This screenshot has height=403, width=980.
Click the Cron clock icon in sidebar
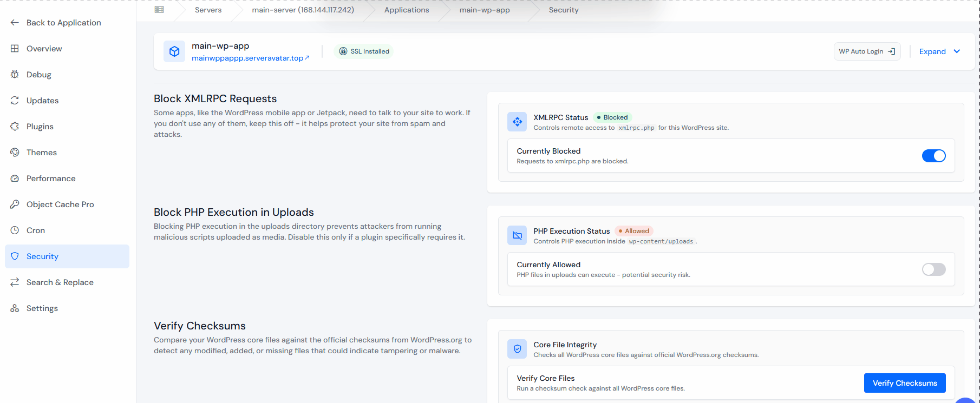click(x=15, y=230)
